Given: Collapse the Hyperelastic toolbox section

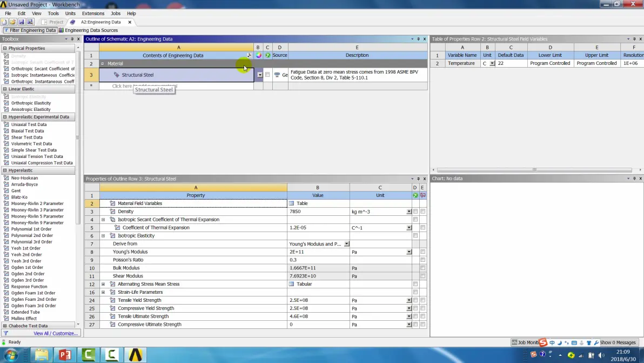Looking at the screenshot, I should (5, 170).
